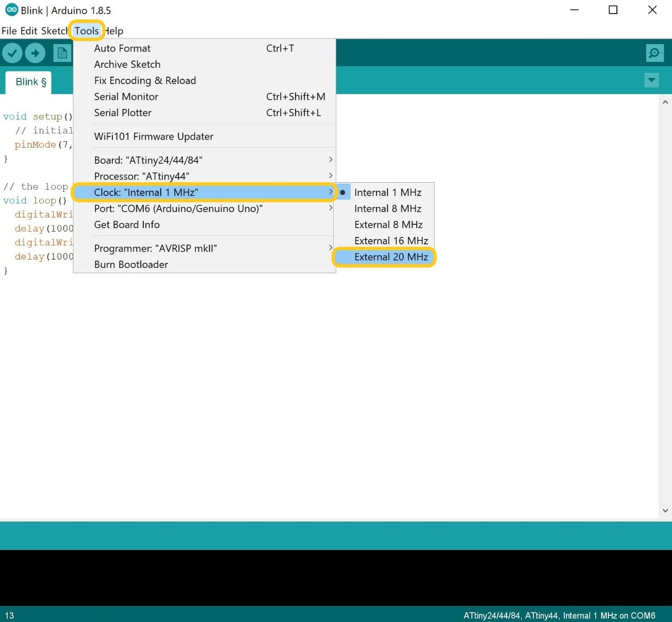Image resolution: width=672 pixels, height=622 pixels.
Task: Switch to the Blink sketch tab
Action: pyautogui.click(x=28, y=82)
